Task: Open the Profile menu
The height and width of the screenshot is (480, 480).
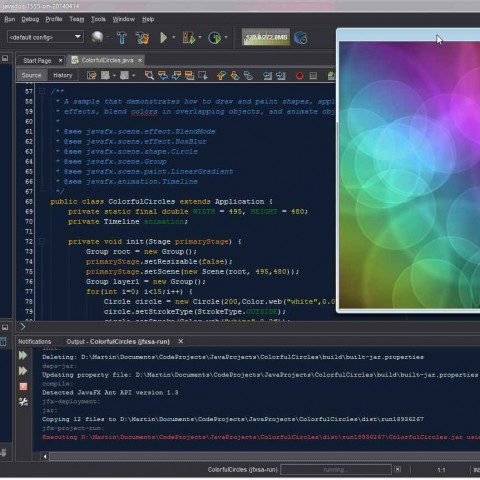Action: pyautogui.click(x=54, y=19)
